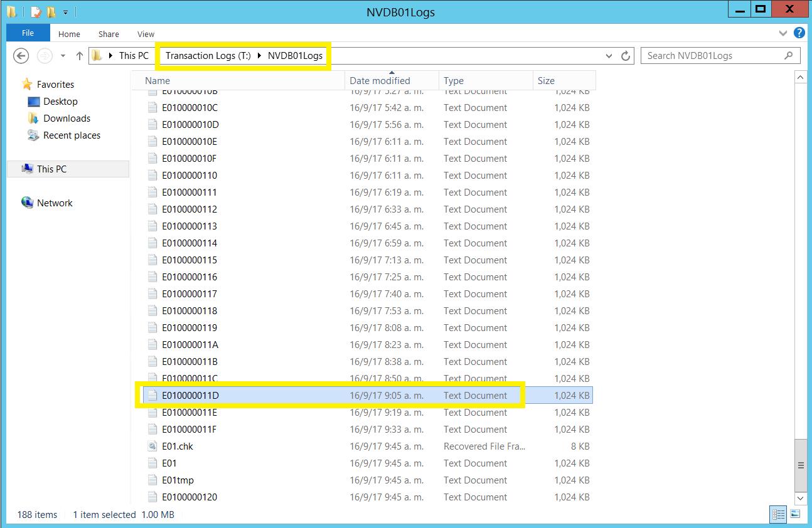Go up one folder level
The width and height of the screenshot is (812, 528).
[x=79, y=56]
